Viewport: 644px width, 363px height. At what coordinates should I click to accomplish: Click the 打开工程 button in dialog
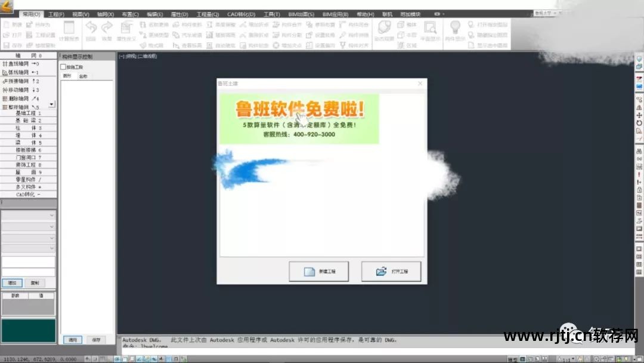pyautogui.click(x=391, y=271)
